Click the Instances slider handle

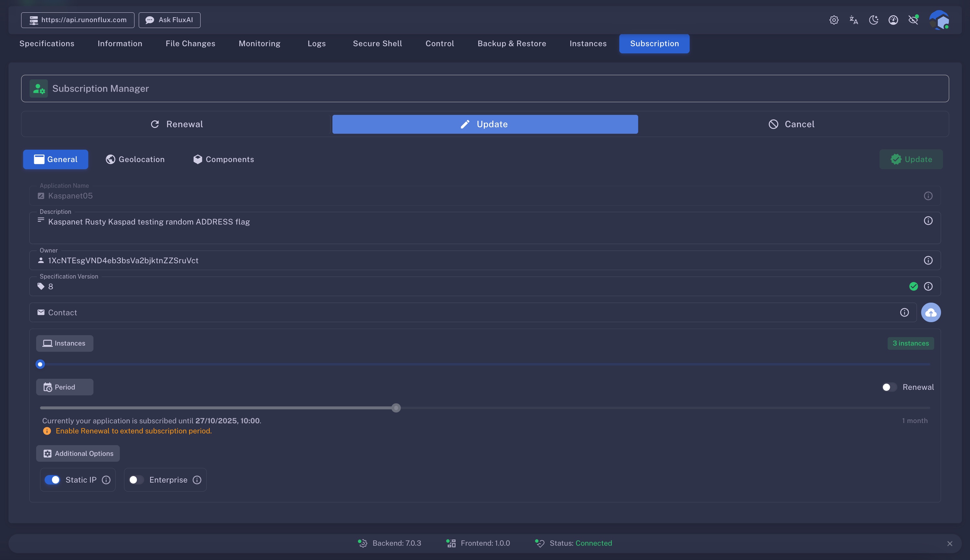40,364
